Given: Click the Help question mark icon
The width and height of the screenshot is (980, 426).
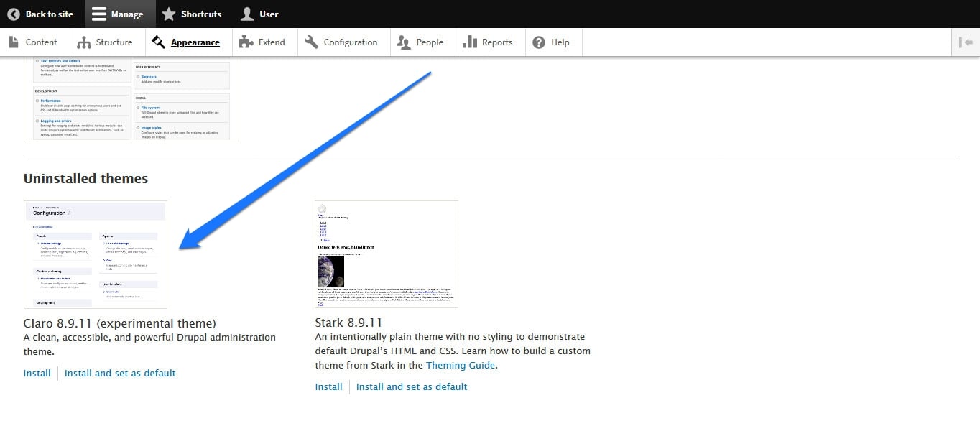Looking at the screenshot, I should [x=539, y=42].
